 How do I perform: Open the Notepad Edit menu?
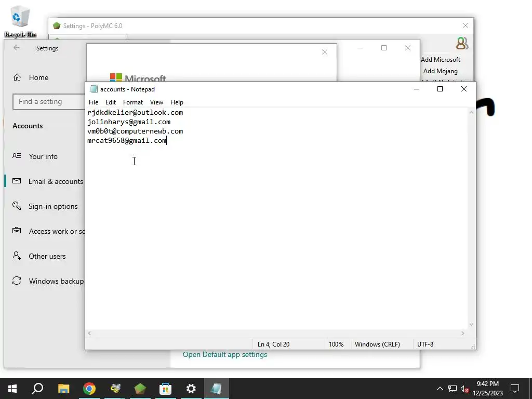click(111, 102)
